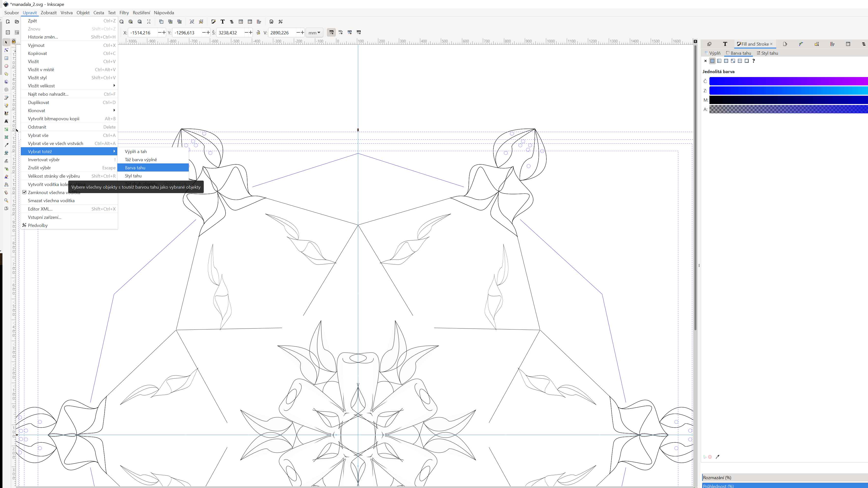Toggle Zamknout všechna vodítka checkbox
The width and height of the screenshot is (868, 488).
(24, 192)
